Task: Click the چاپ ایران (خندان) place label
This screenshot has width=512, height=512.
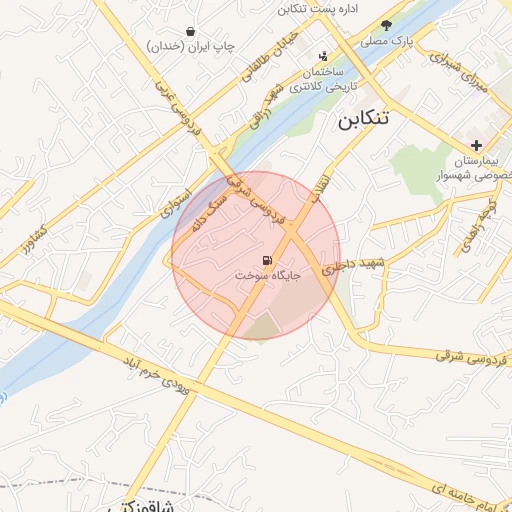Action: tap(191, 46)
